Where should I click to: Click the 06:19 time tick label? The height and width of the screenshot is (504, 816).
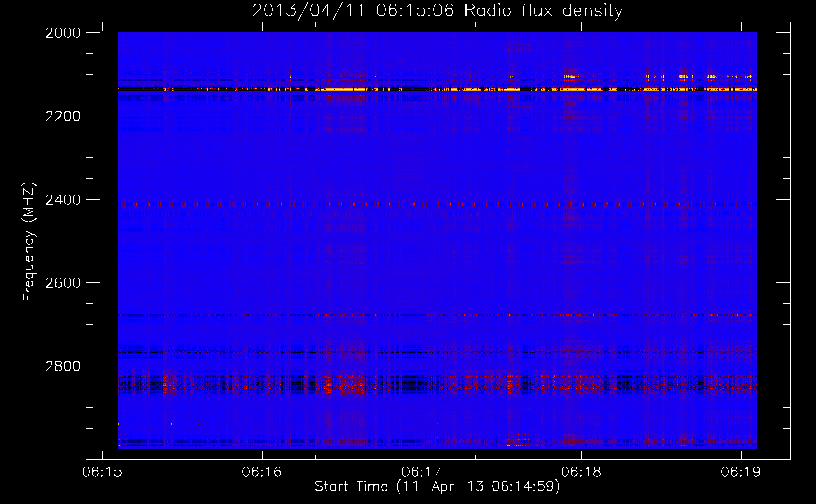pos(741,472)
